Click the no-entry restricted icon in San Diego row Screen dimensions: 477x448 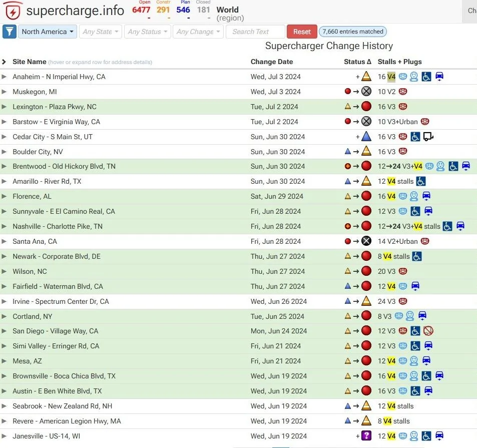[428, 331]
